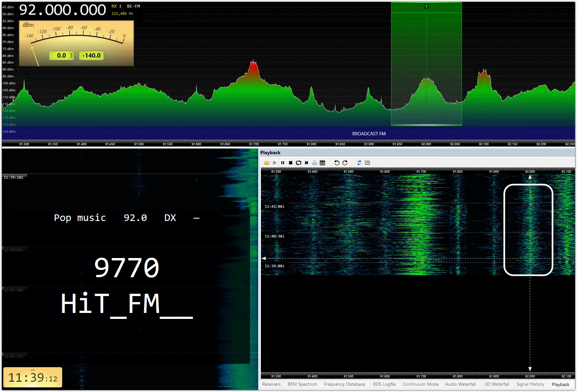This screenshot has width=577, height=392.
Task: Click the blue refresh arrows icon
Action: 359,163
